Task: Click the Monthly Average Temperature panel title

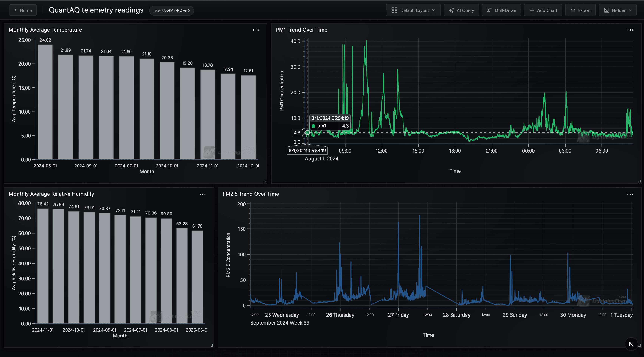Action: 45,30
